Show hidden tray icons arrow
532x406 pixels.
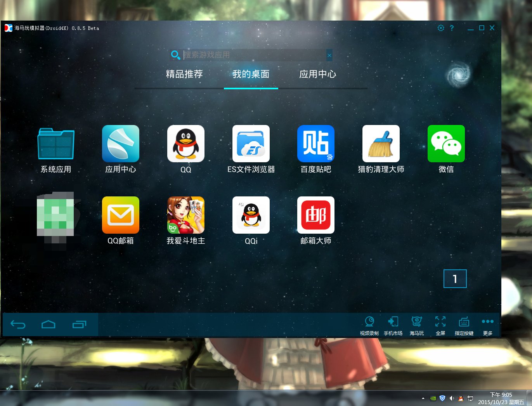pos(423,398)
